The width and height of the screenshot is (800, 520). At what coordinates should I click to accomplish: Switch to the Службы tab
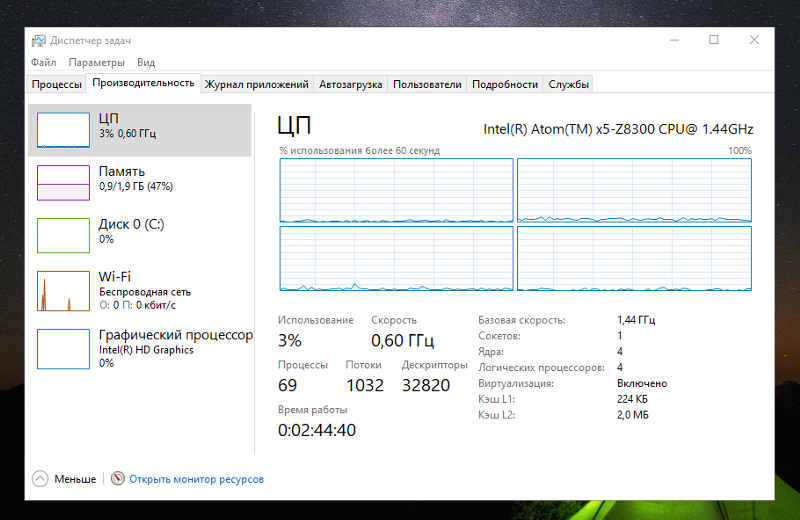(568, 84)
